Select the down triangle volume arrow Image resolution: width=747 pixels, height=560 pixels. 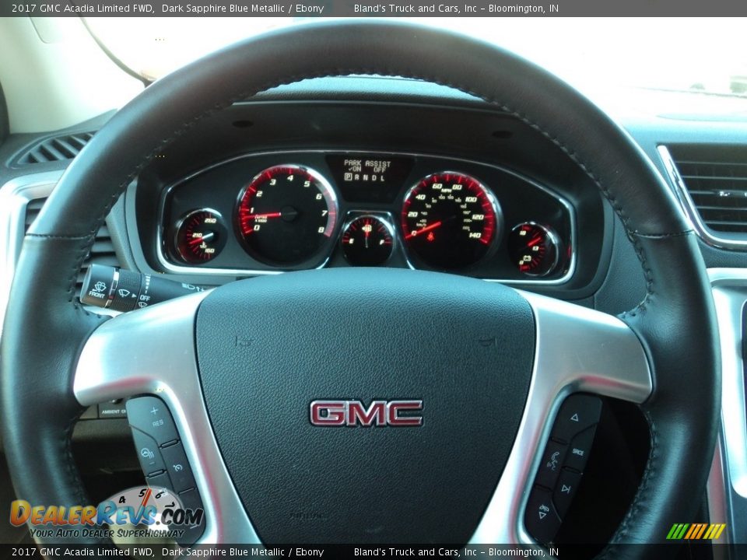click(x=542, y=516)
